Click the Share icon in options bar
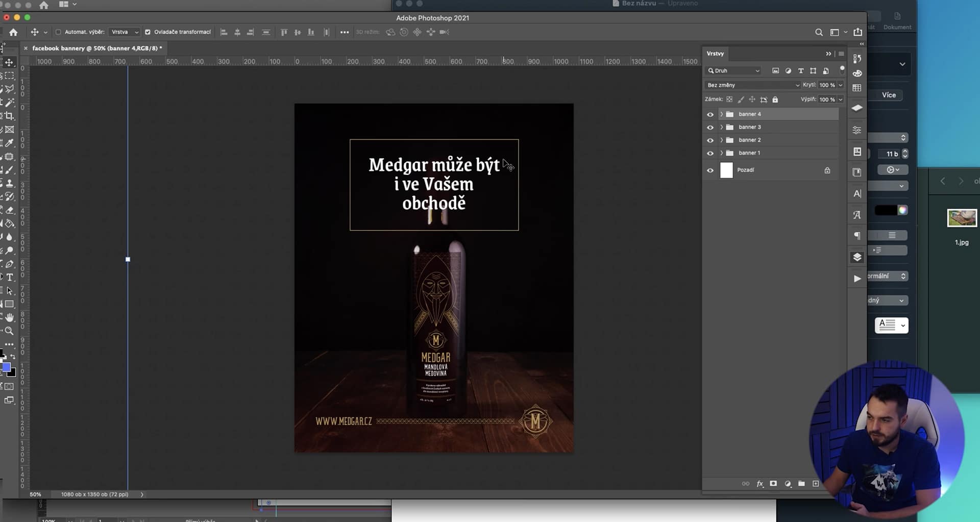 pos(858,32)
